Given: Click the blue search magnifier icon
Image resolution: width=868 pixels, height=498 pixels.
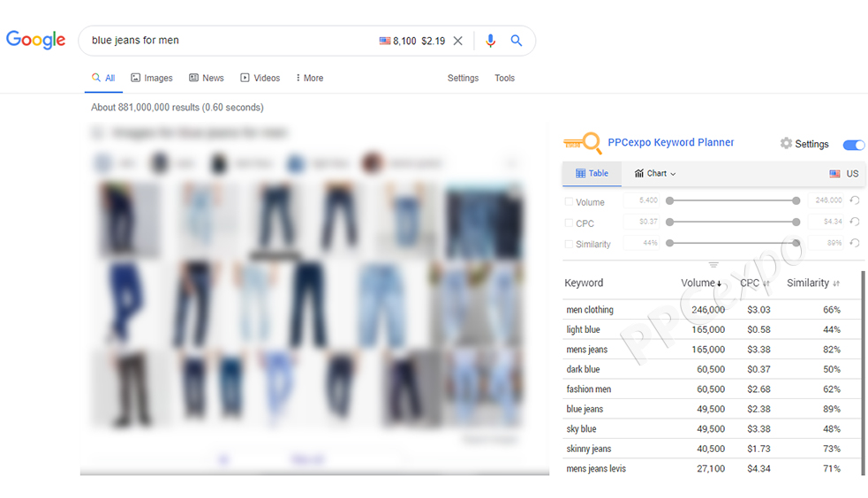Looking at the screenshot, I should [516, 41].
